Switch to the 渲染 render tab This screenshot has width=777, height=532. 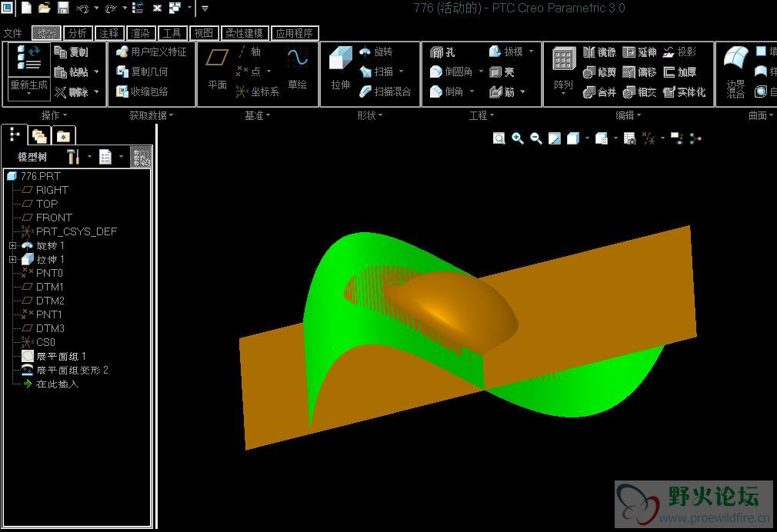click(x=141, y=33)
